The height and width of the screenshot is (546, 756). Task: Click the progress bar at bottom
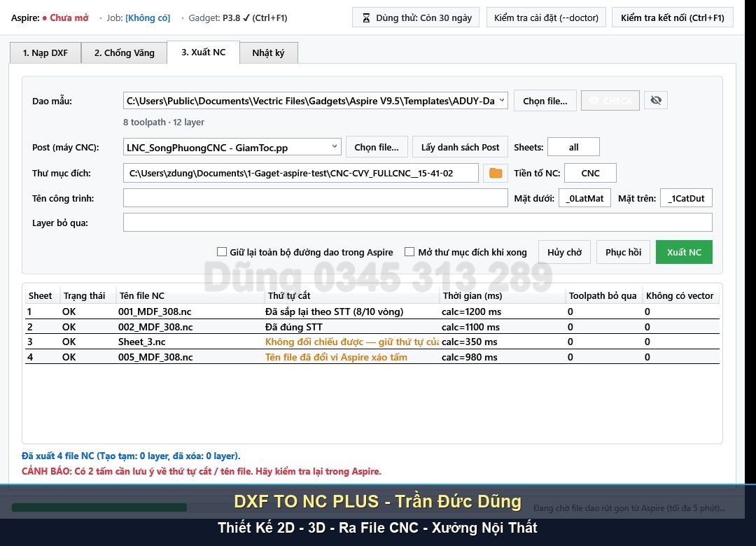click(x=99, y=507)
